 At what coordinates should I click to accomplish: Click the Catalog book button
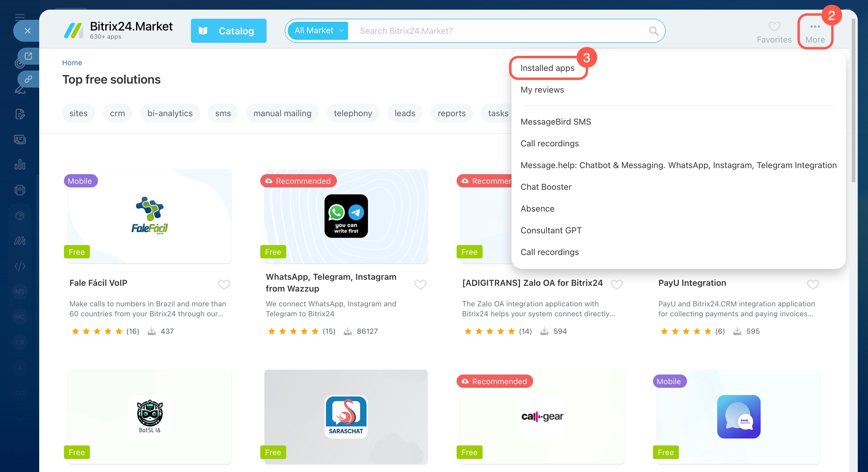pyautogui.click(x=228, y=31)
